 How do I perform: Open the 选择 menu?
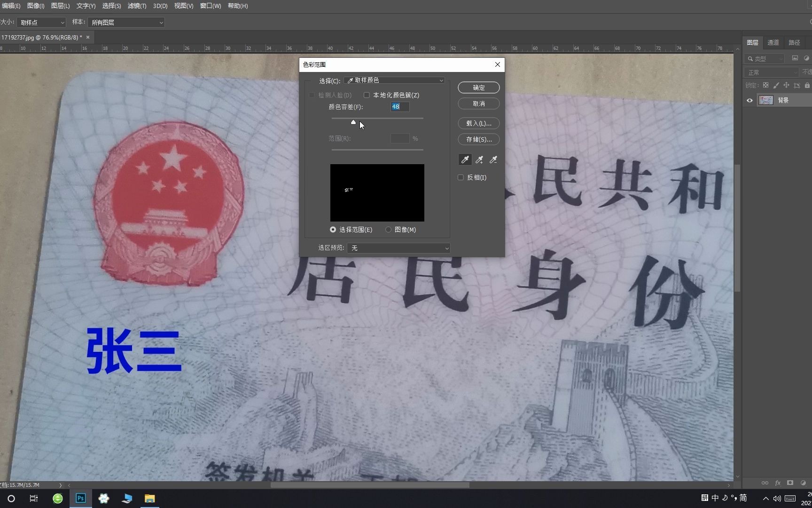(111, 6)
